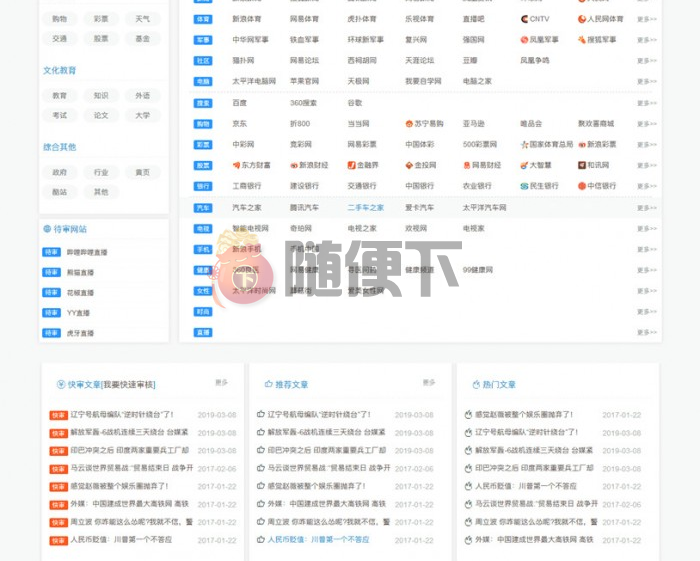
Task: Open 网易财经 link with red icon
Action: (482, 165)
